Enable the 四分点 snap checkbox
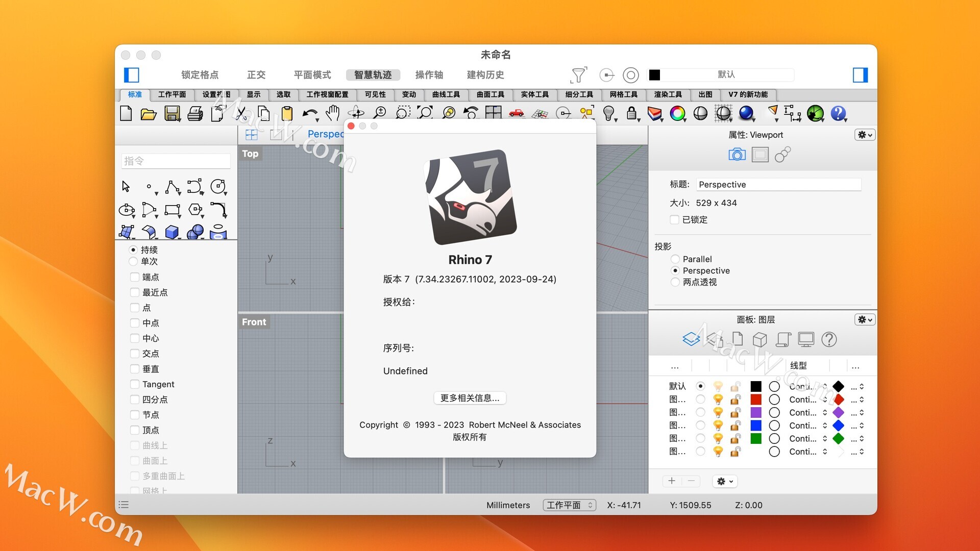The image size is (980, 551). click(x=135, y=399)
